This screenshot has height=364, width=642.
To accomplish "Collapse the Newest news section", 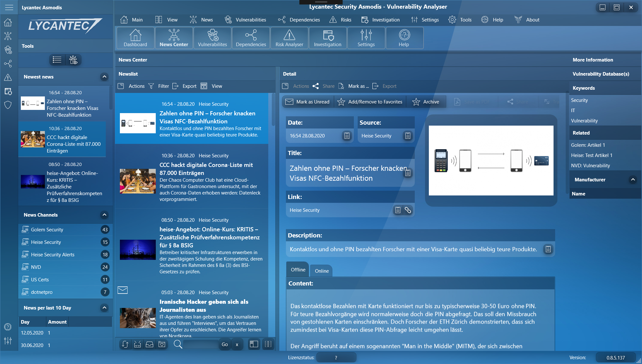I will [104, 77].
